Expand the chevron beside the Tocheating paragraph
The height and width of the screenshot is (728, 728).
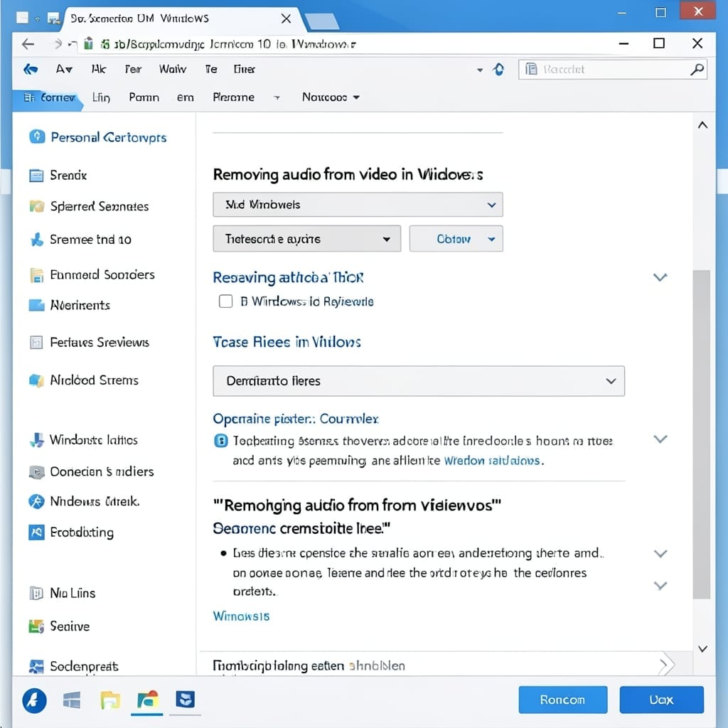point(660,439)
